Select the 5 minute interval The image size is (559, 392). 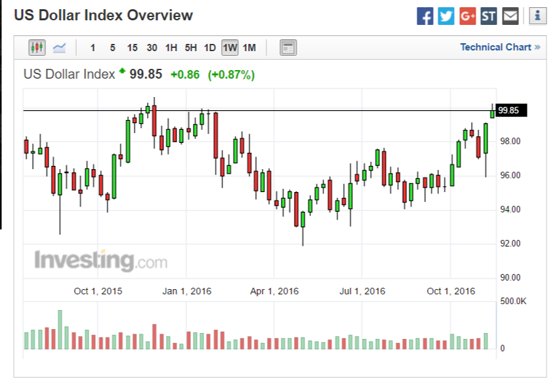point(113,48)
